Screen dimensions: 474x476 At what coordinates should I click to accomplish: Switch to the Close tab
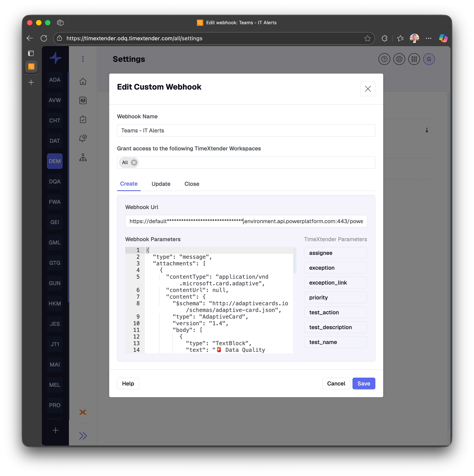pos(192,184)
